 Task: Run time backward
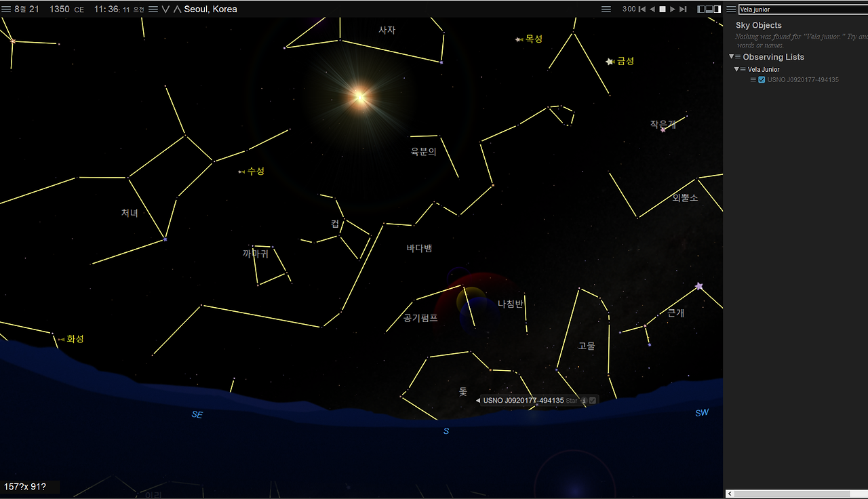(x=652, y=9)
